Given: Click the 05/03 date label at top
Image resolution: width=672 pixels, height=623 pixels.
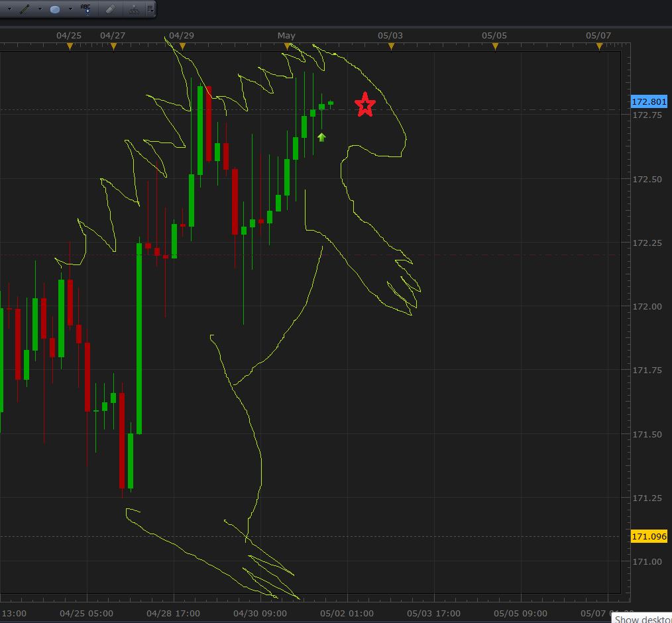Looking at the screenshot, I should pos(390,36).
